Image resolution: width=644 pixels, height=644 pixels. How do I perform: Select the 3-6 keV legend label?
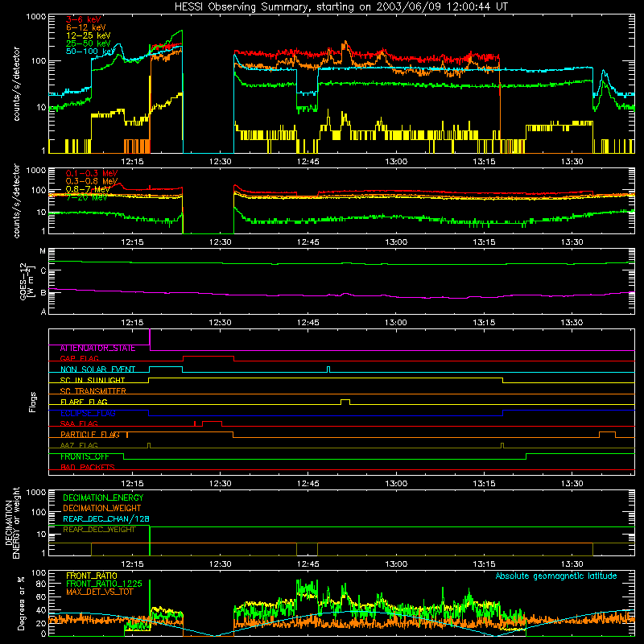(83, 19)
